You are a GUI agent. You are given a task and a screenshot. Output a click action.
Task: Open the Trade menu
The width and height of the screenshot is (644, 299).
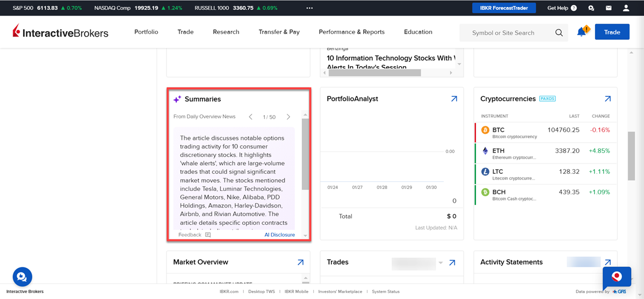186,32
